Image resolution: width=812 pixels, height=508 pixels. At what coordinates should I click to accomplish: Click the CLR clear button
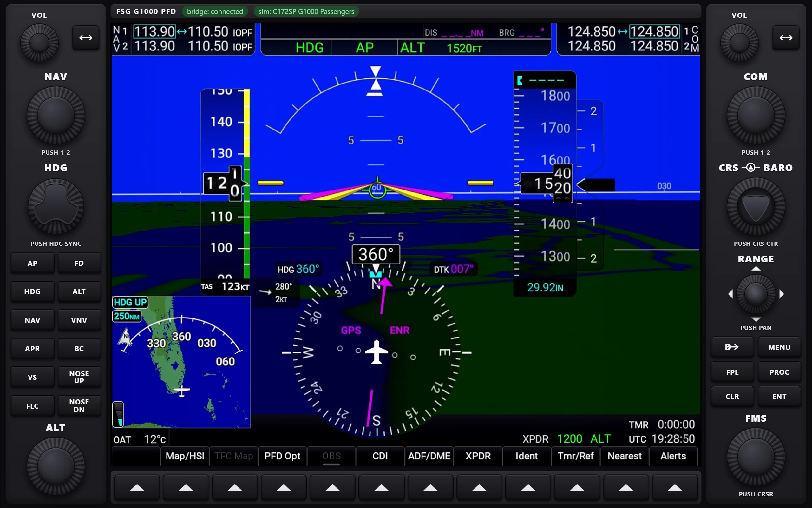pos(732,397)
